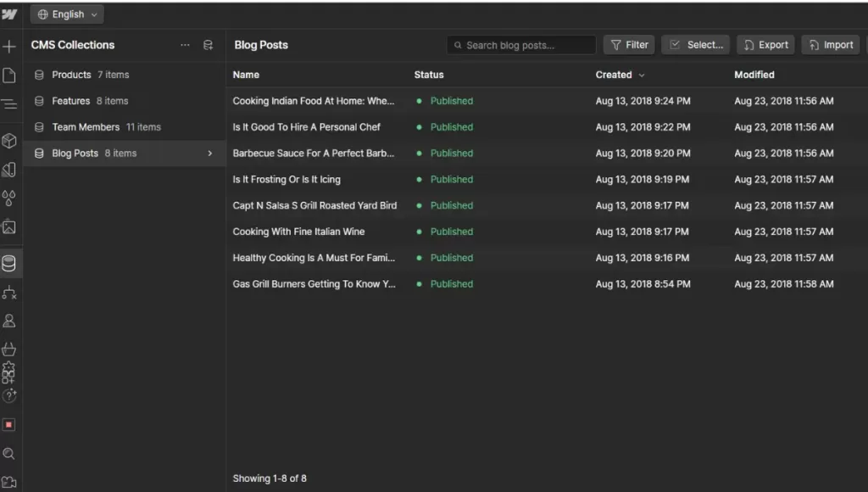Sort by the Status column header
This screenshot has width=868, height=492.
point(429,75)
